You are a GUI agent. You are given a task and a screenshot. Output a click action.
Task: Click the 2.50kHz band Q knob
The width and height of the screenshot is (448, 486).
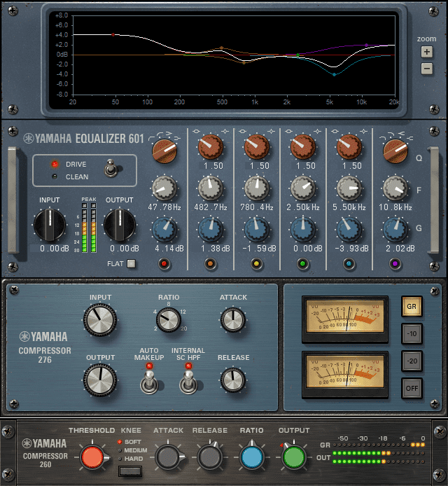coord(303,147)
